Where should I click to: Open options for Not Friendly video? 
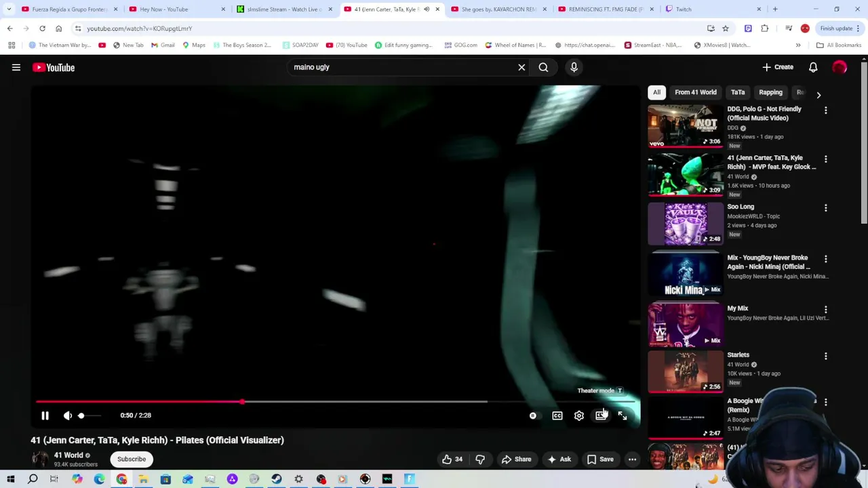pyautogui.click(x=825, y=110)
